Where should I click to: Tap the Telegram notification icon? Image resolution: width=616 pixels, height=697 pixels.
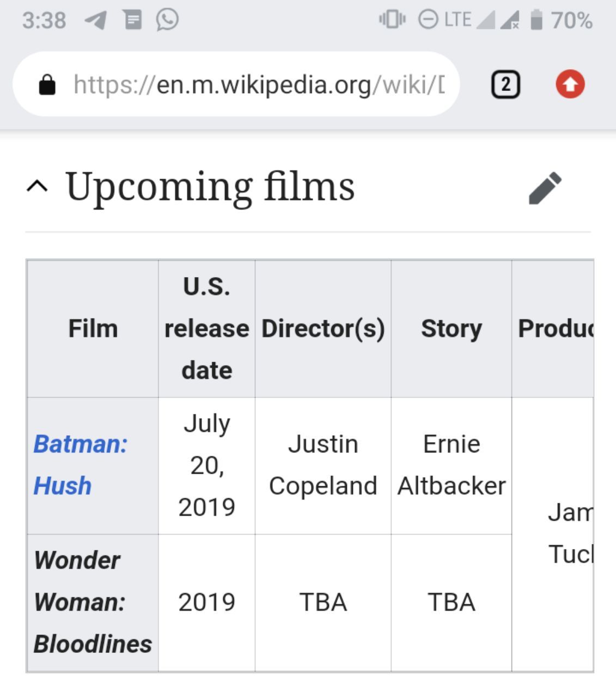click(x=95, y=21)
